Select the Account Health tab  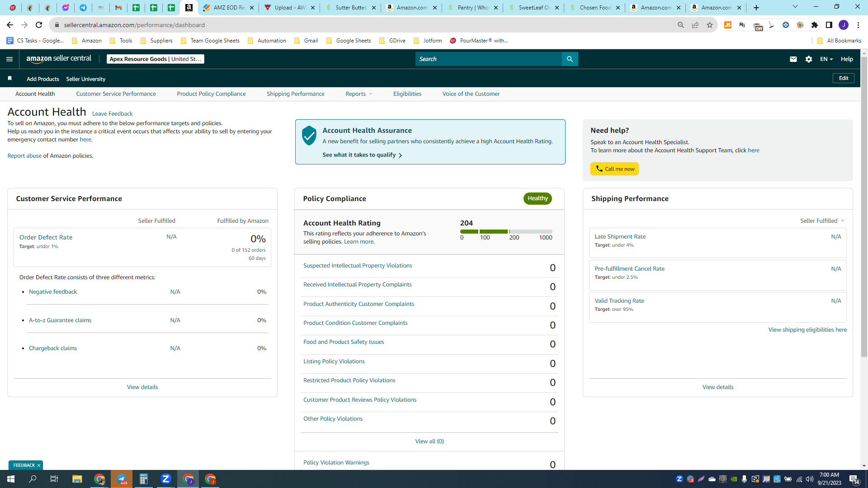pyautogui.click(x=35, y=94)
